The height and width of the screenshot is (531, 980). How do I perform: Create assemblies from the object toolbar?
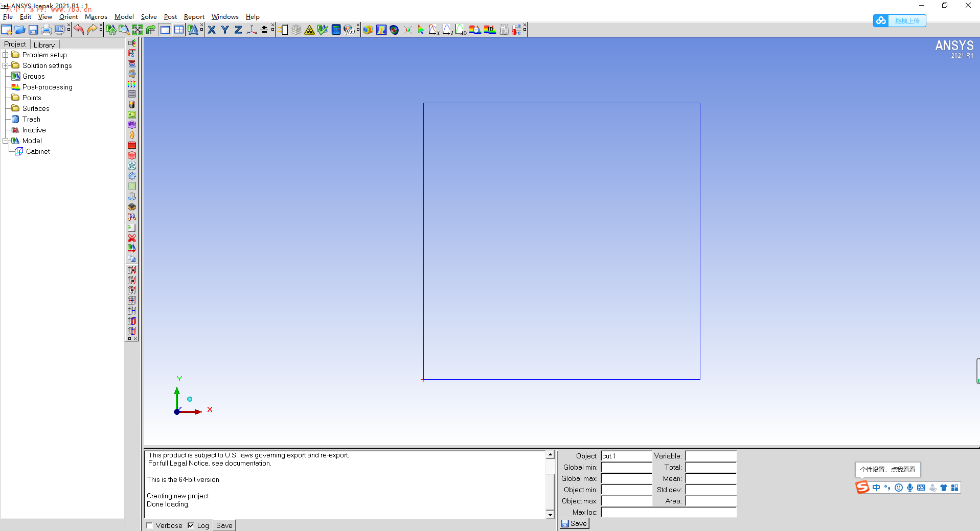[132, 43]
